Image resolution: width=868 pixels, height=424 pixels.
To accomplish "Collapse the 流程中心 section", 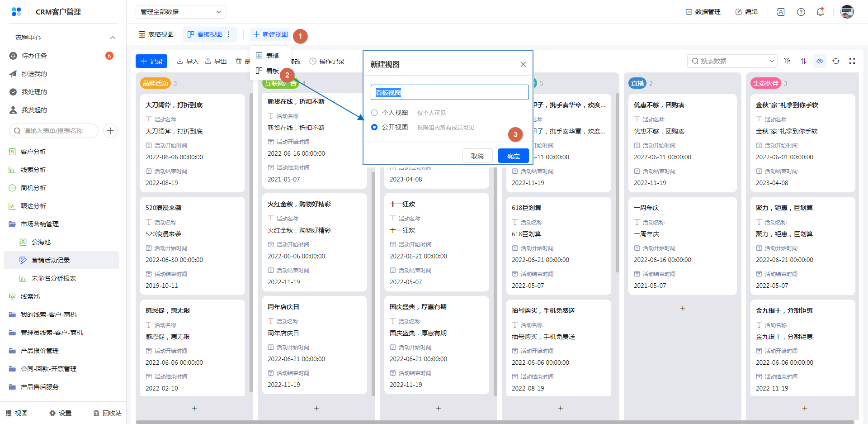I will (113, 38).
